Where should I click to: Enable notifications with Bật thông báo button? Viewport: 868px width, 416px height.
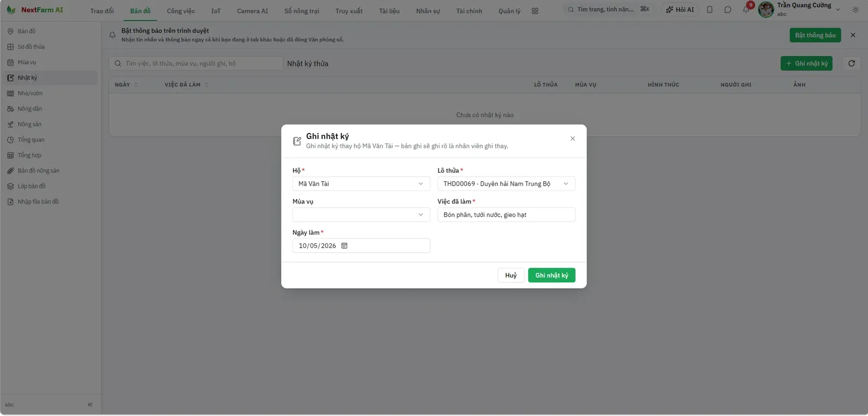(815, 35)
